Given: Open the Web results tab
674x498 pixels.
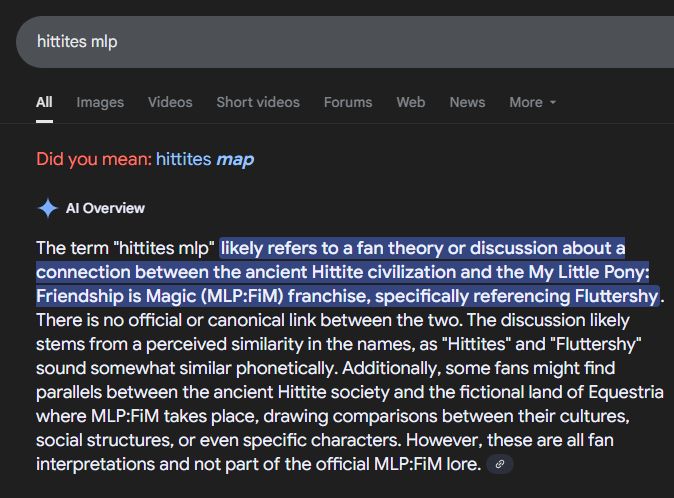Looking at the screenshot, I should [411, 102].
